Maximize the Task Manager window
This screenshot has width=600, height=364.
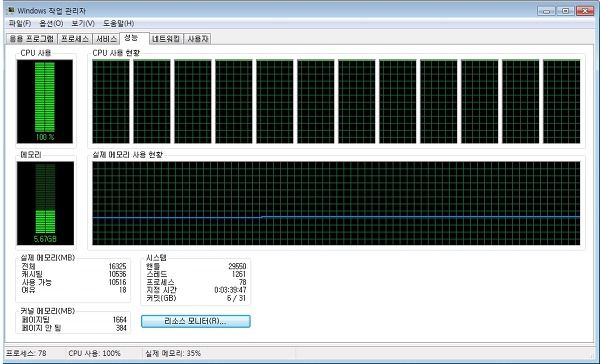[x=565, y=11]
